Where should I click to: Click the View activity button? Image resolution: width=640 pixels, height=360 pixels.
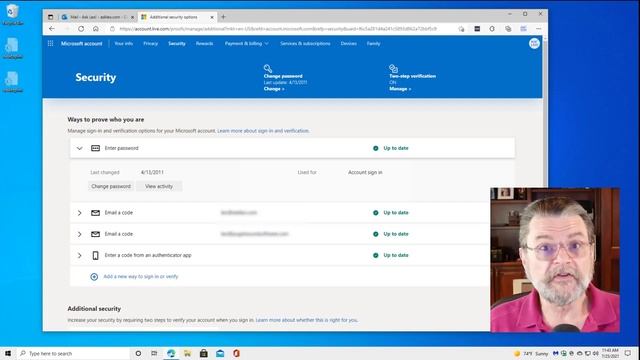tap(159, 187)
